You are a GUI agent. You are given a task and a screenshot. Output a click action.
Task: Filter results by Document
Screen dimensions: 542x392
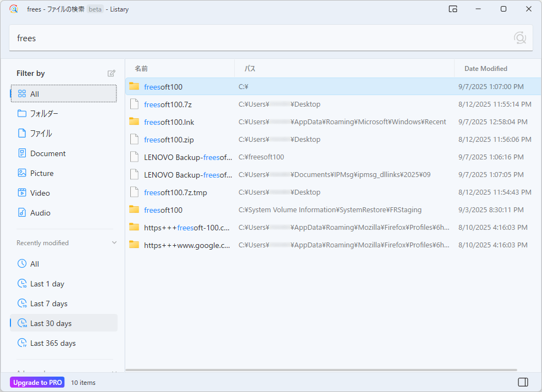click(x=64, y=153)
